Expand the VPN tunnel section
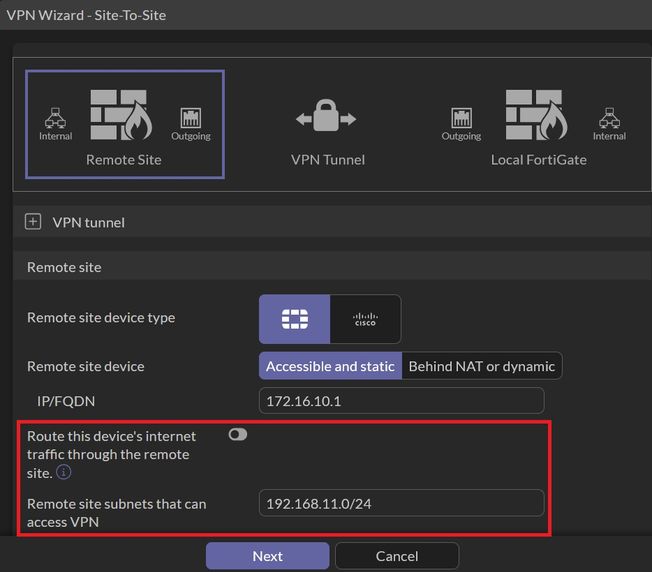 [33, 222]
